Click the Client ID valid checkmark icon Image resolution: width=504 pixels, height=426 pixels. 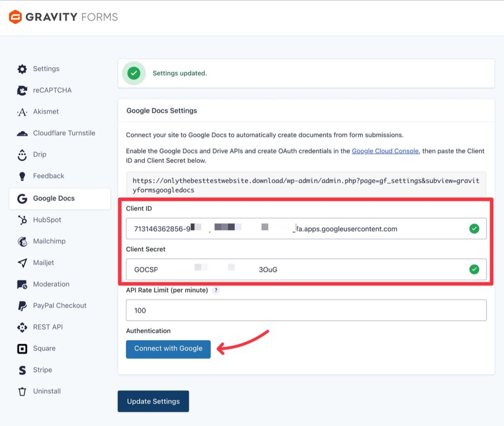474,229
